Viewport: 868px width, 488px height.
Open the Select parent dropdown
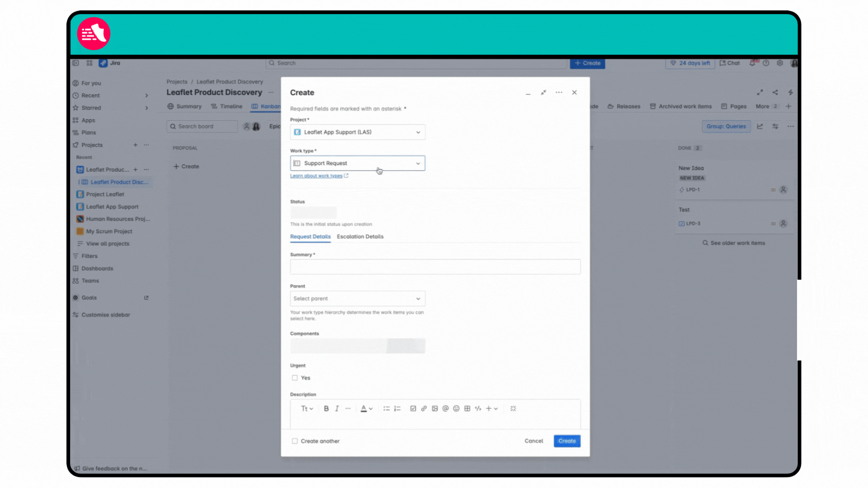[357, 299]
